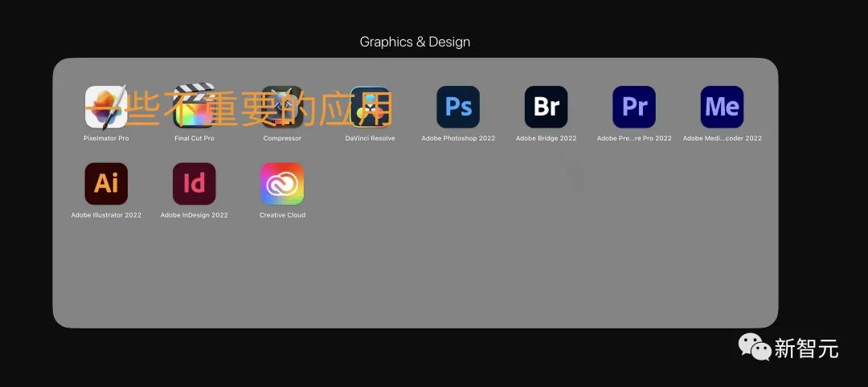Open the Pr Premiere Pro icon

634,108
